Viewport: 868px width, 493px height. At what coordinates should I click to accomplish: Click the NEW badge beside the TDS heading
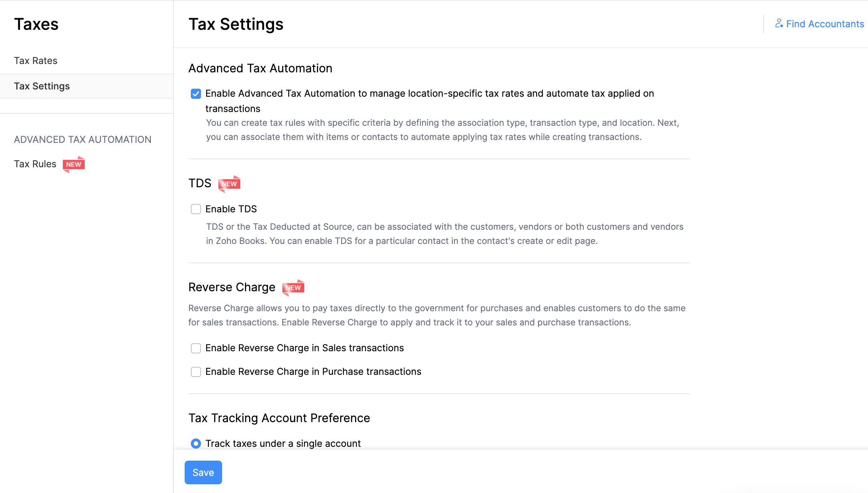click(229, 184)
